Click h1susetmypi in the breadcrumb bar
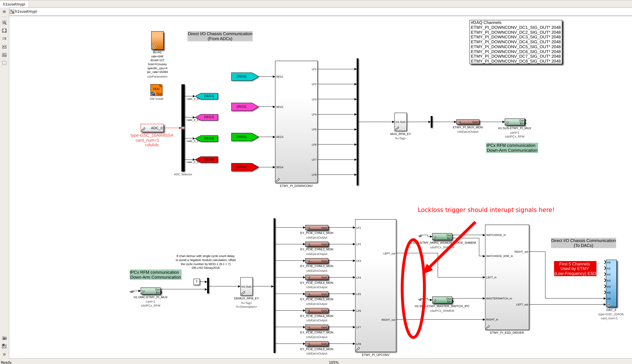The width and height of the screenshot is (632, 364). pos(26,12)
